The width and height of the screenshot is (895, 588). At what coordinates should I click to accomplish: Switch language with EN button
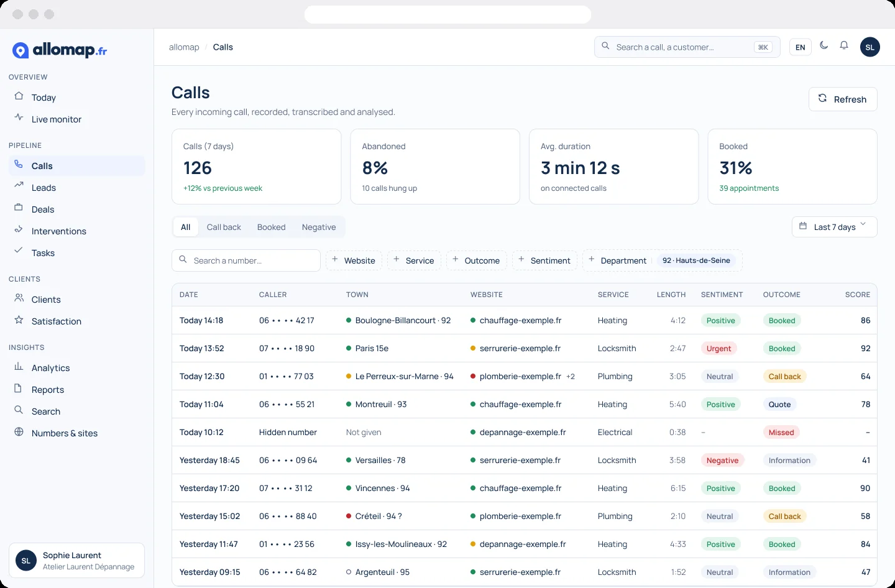click(801, 47)
